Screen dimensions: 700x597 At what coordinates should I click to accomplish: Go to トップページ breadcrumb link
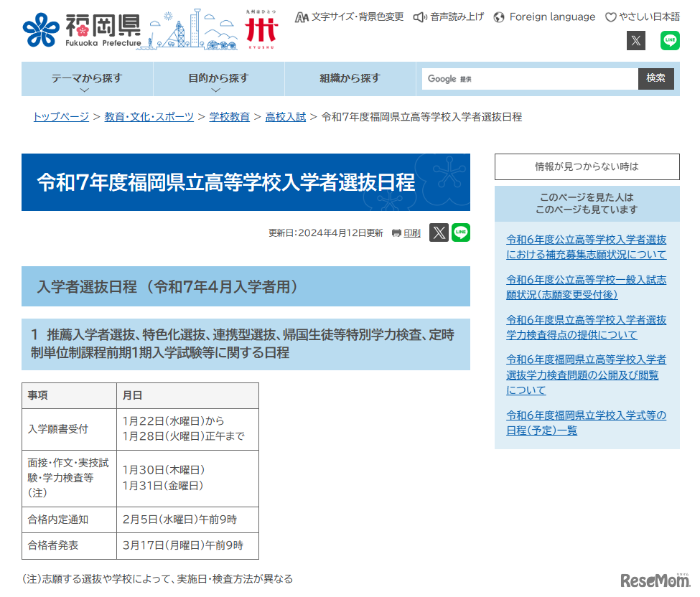(61, 117)
